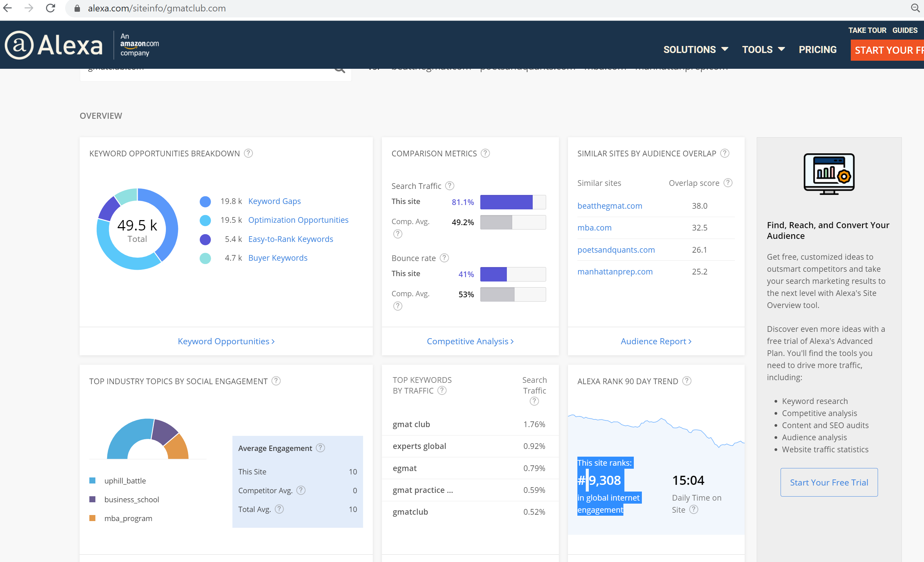Image resolution: width=924 pixels, height=562 pixels.
Task: Click the browser address bar URL
Action: tap(157, 8)
